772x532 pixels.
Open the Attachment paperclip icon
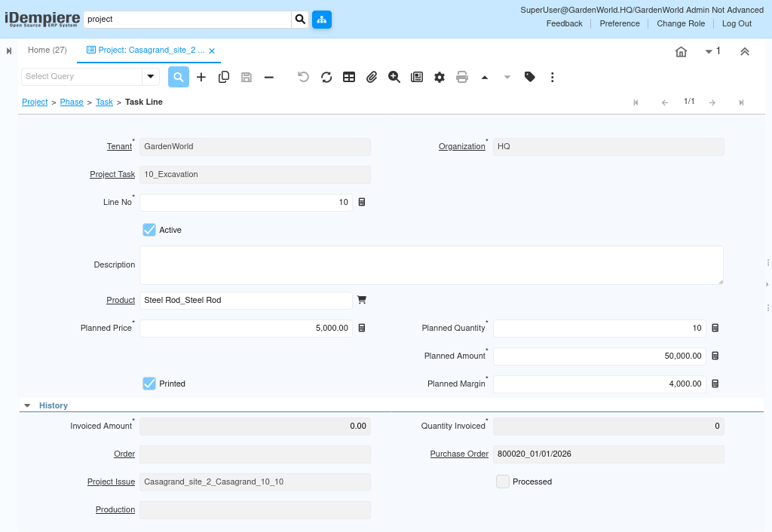click(372, 77)
